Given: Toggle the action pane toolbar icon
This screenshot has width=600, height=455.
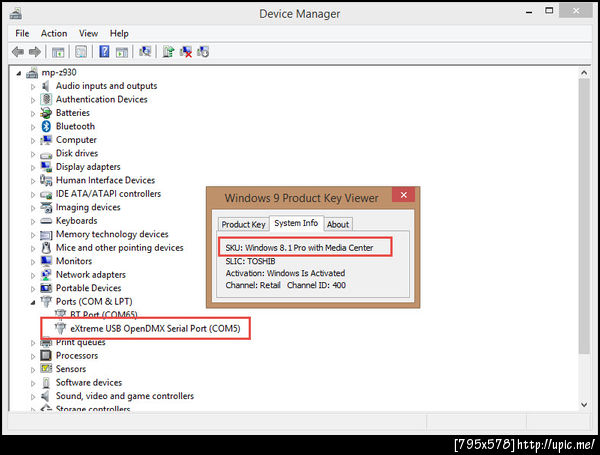Looking at the screenshot, I should coord(122,52).
